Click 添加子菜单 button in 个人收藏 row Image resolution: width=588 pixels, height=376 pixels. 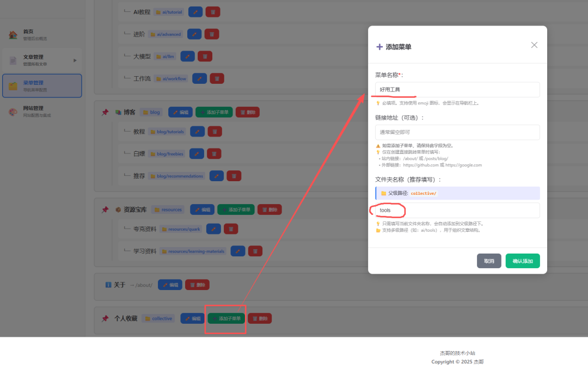pos(226,318)
